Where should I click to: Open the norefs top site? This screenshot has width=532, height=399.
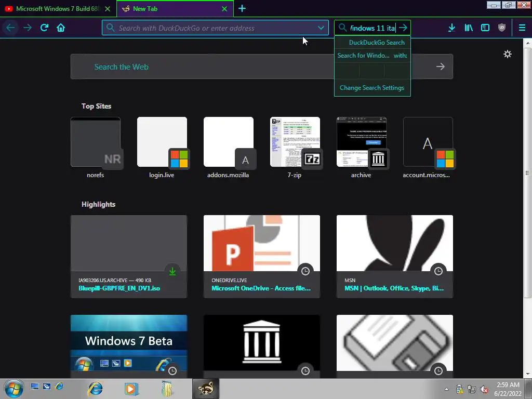pos(96,148)
